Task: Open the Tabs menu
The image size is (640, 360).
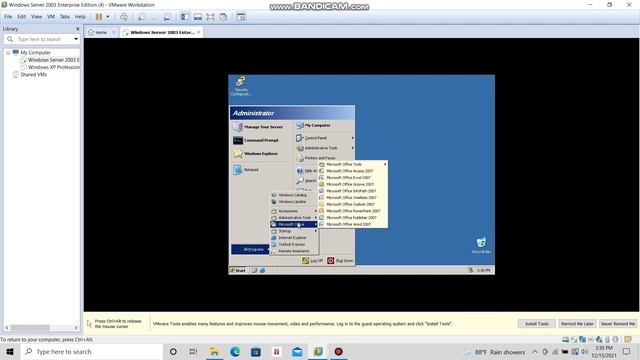Action: [x=65, y=17]
